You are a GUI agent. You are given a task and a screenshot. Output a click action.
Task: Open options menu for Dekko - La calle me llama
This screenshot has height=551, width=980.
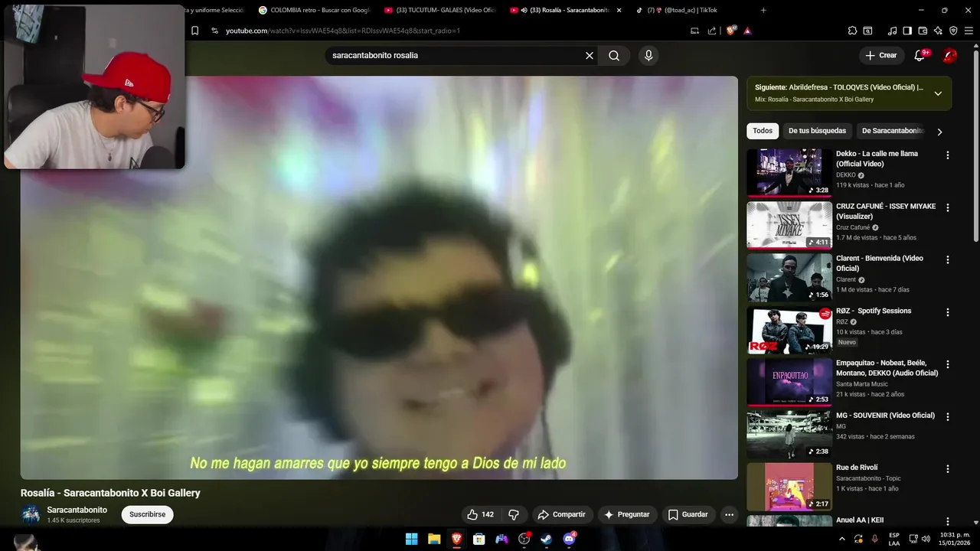(x=947, y=155)
